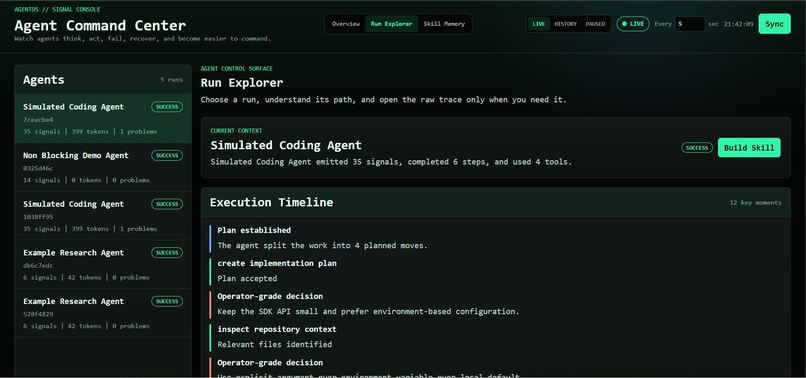Select Simulated Coding Agent run 1038ff95

pyautogui.click(x=103, y=215)
